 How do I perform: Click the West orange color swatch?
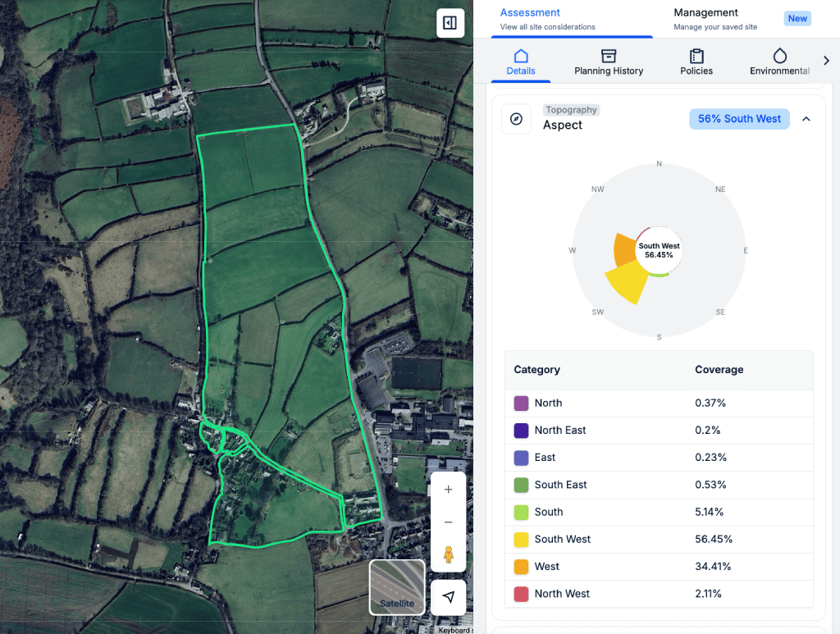521,567
